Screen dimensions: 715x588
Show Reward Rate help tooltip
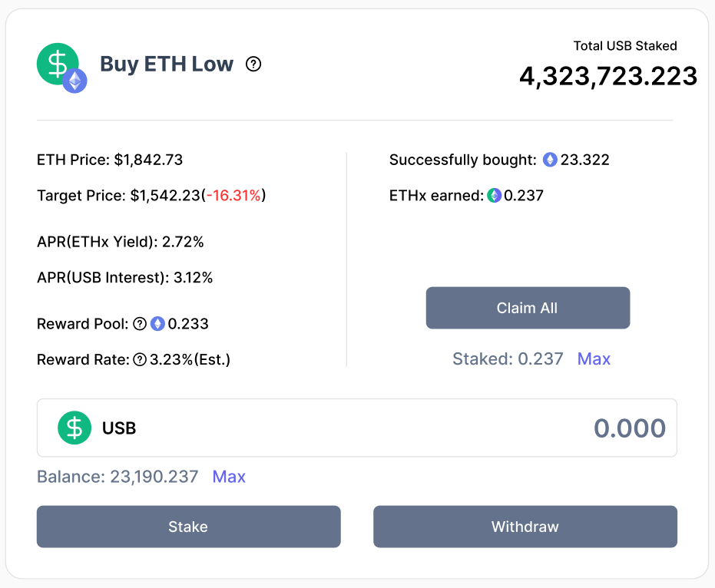click(x=140, y=359)
